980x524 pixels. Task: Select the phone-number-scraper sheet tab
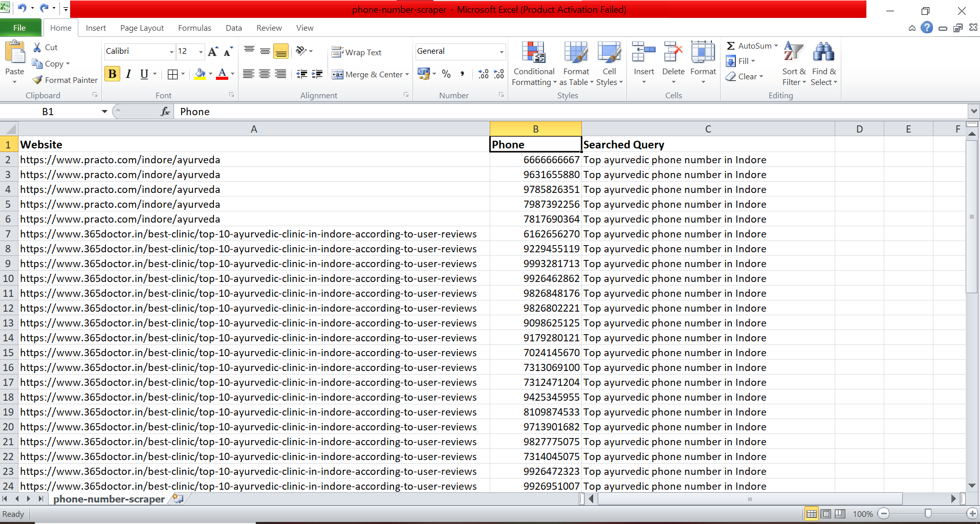coord(108,499)
